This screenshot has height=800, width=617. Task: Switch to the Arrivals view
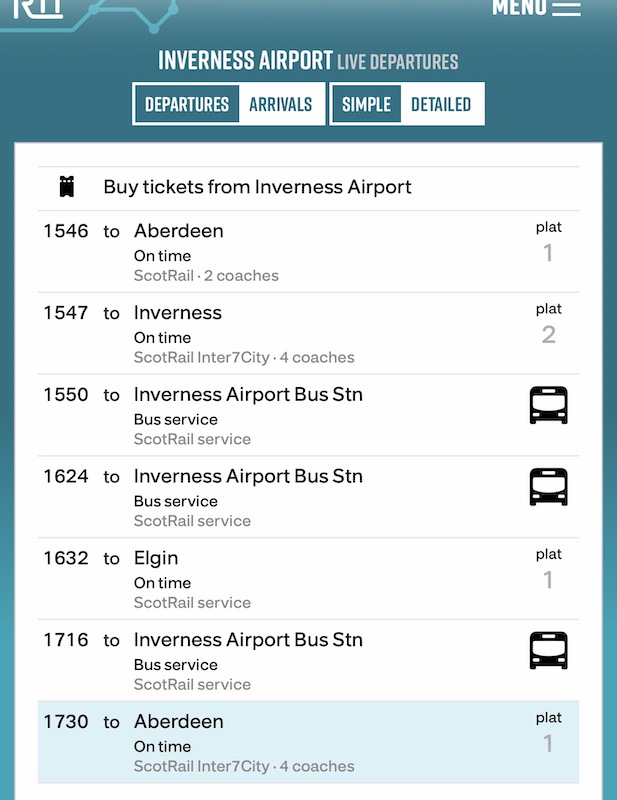281,104
